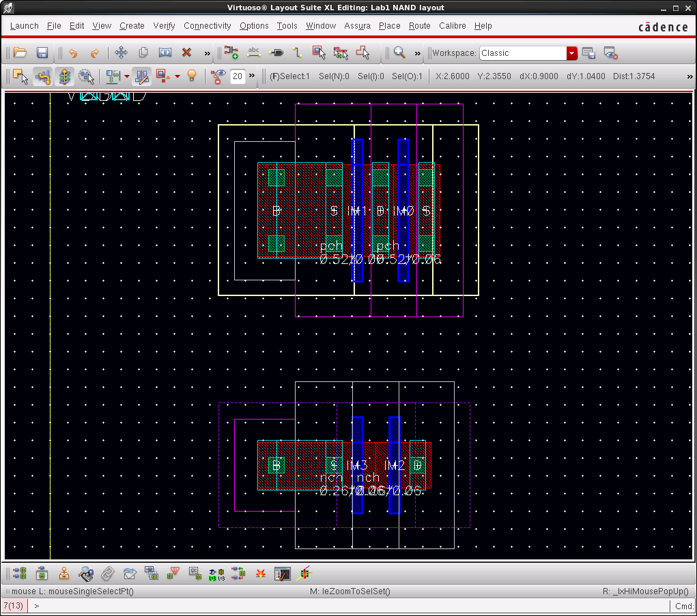Redo the last undone edit

click(x=94, y=53)
